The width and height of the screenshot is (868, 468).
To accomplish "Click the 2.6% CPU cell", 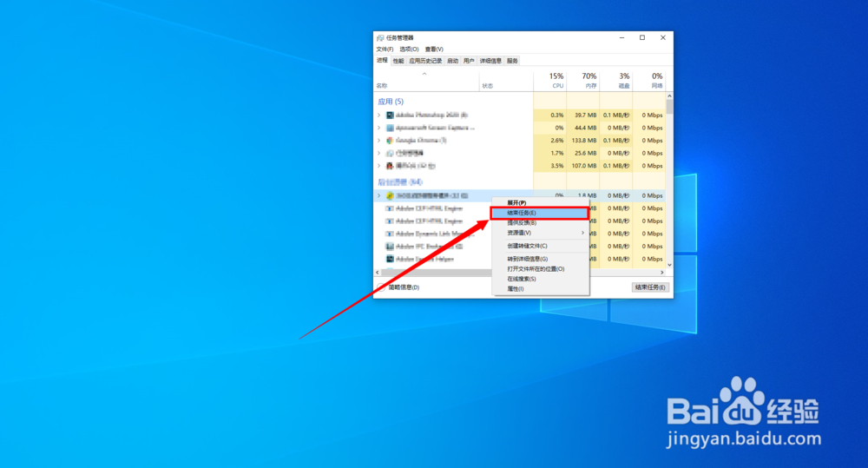I will tap(549, 141).
